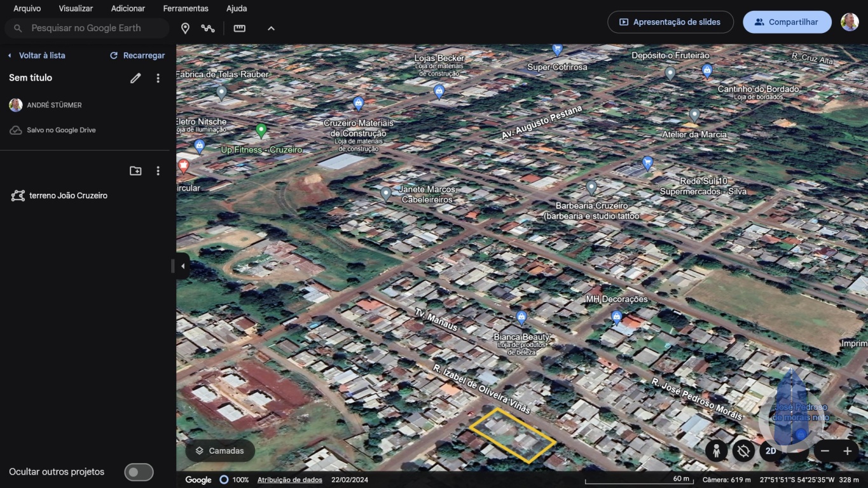The width and height of the screenshot is (868, 488).
Task: Start the Apresentação de slides
Action: coord(670,22)
